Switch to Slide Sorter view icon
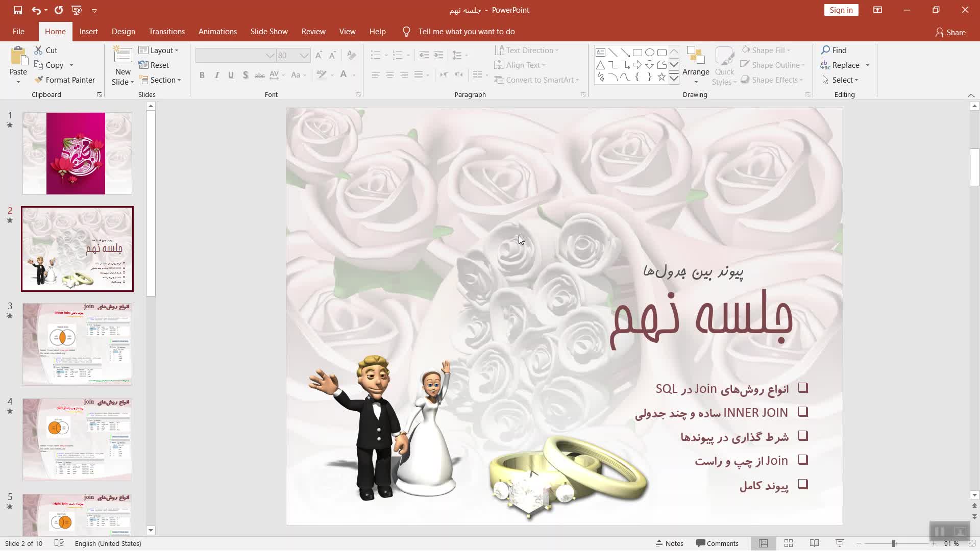Image resolution: width=980 pixels, height=551 pixels. click(x=789, y=543)
